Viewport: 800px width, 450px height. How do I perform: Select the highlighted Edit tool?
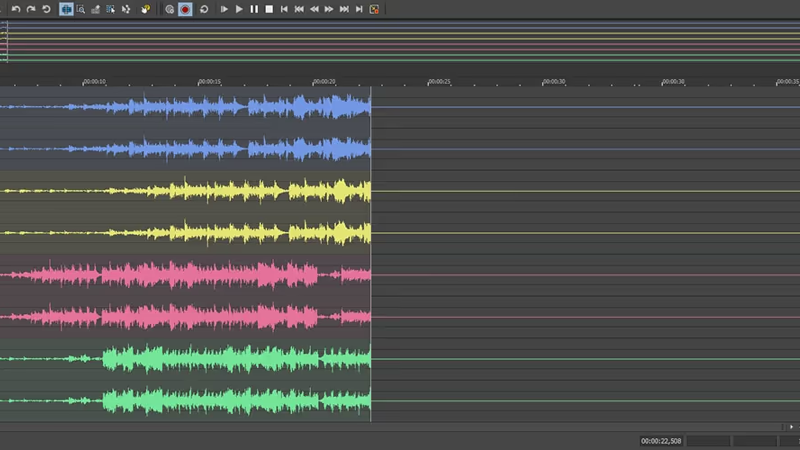(x=66, y=9)
